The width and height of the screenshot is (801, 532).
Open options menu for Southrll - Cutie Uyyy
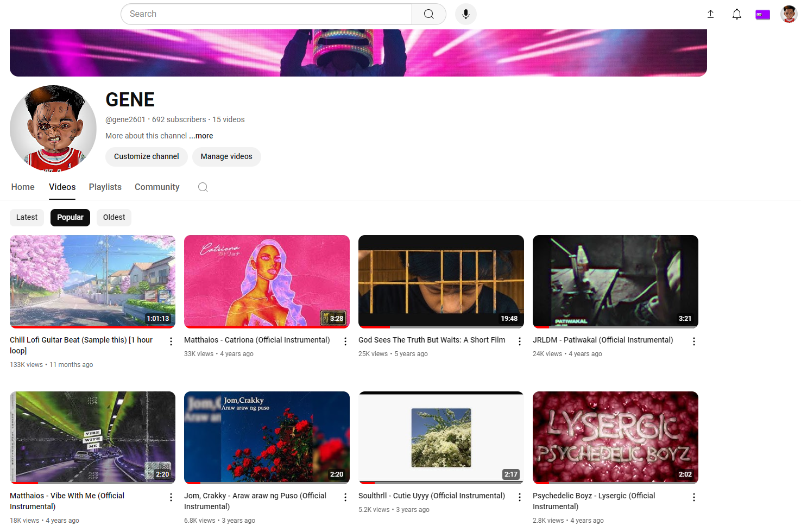click(520, 497)
